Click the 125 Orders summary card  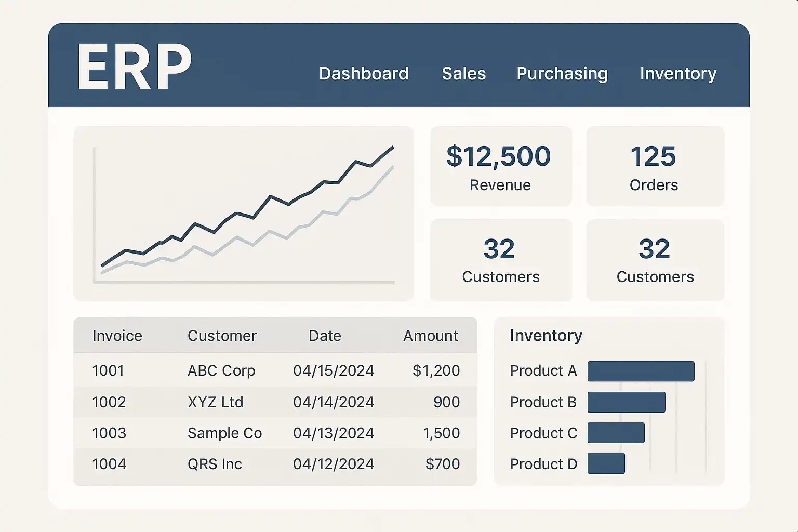coord(655,166)
